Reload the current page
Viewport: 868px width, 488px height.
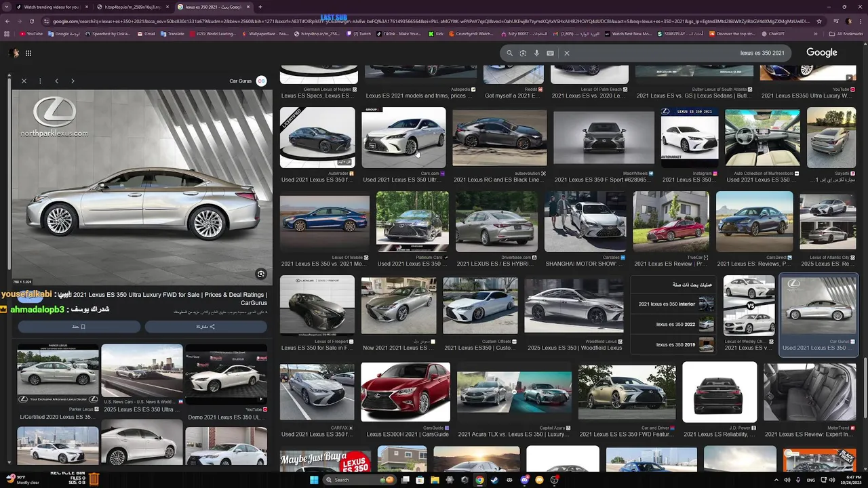(31, 21)
